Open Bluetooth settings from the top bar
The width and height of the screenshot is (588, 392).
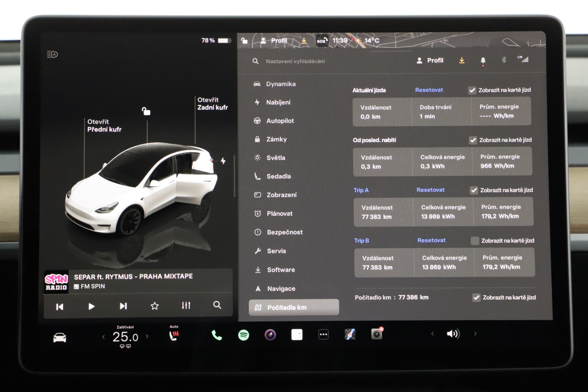(x=504, y=60)
